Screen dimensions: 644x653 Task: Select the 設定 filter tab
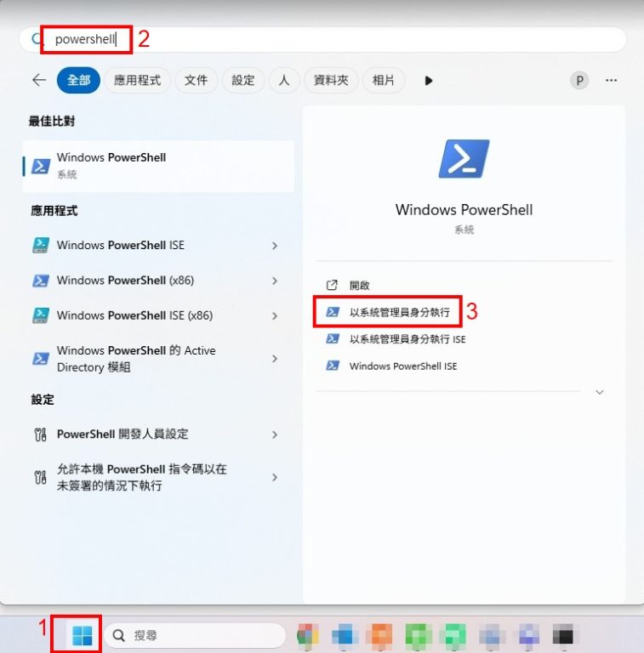[x=243, y=80]
